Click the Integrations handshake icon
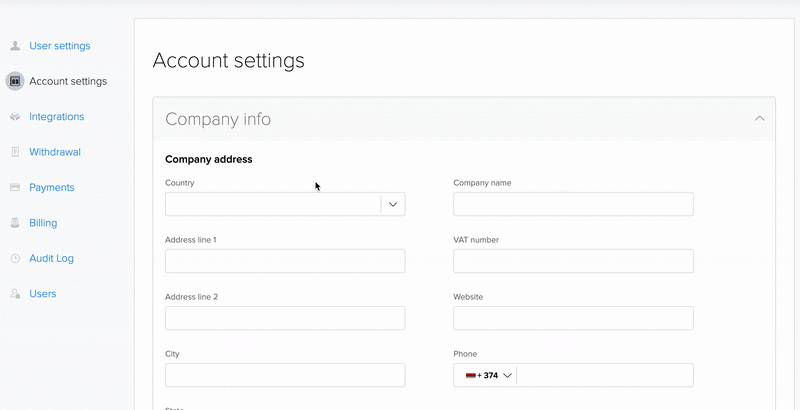Screen dimensions: 800x410 [15, 117]
